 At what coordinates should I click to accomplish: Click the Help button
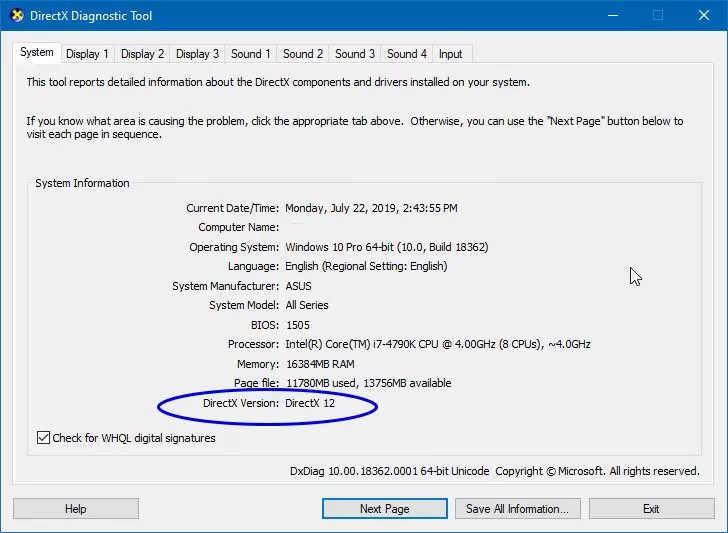(x=76, y=509)
